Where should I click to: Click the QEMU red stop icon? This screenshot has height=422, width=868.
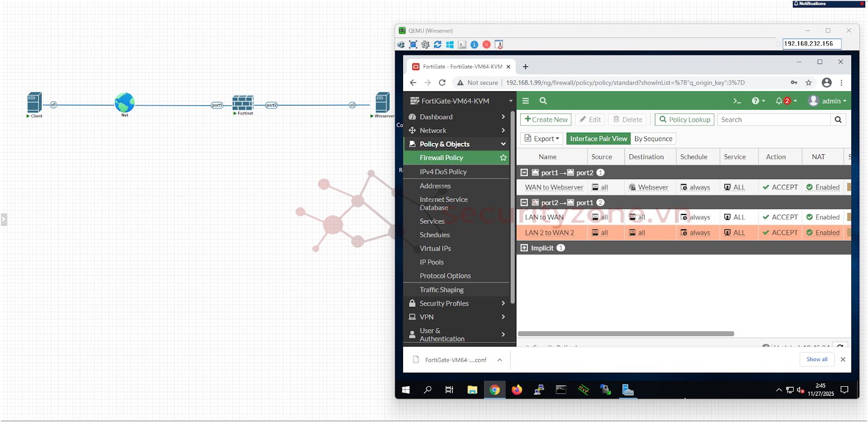pos(487,45)
